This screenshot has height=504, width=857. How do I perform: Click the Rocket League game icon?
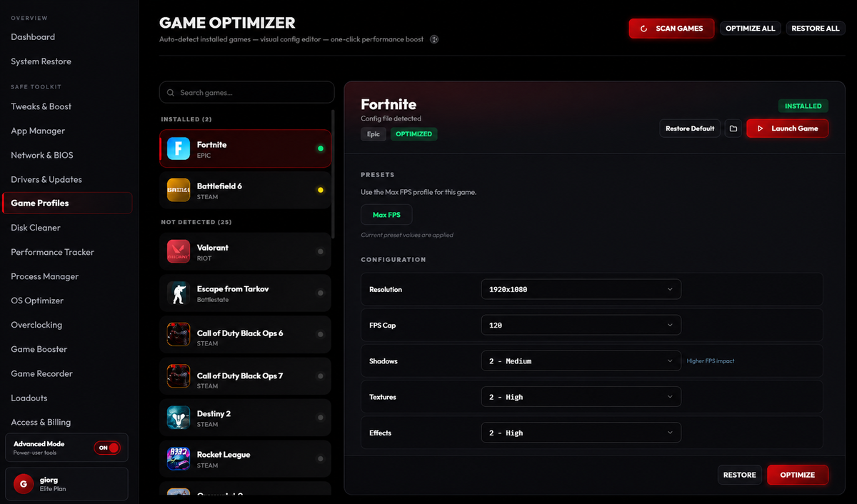179,459
